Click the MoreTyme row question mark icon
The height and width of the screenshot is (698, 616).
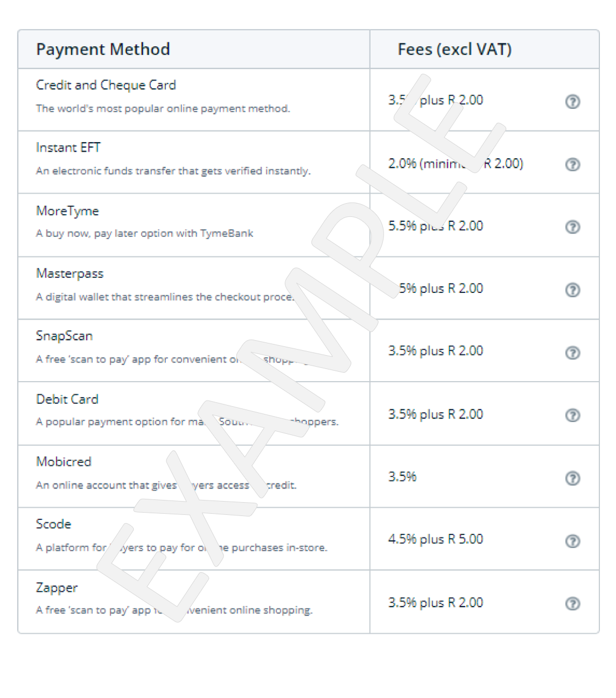(x=572, y=227)
